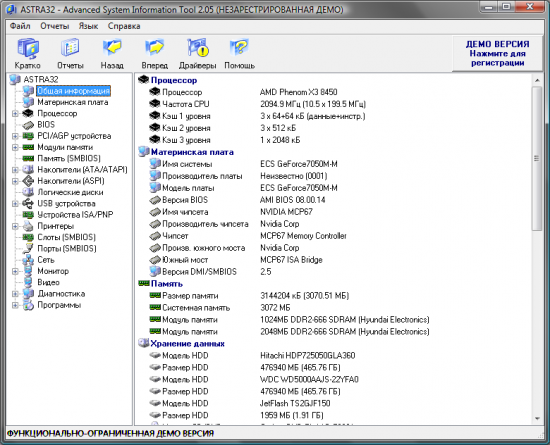This screenshot has width=550, height=445.
Task: Click the Материнская плата section header icon
Action: (x=143, y=152)
